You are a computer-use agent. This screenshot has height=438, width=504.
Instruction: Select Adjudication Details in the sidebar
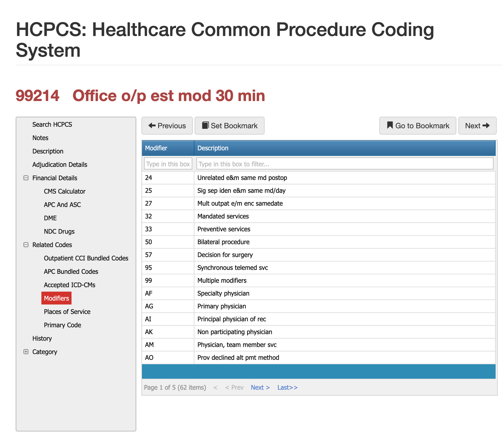click(60, 165)
